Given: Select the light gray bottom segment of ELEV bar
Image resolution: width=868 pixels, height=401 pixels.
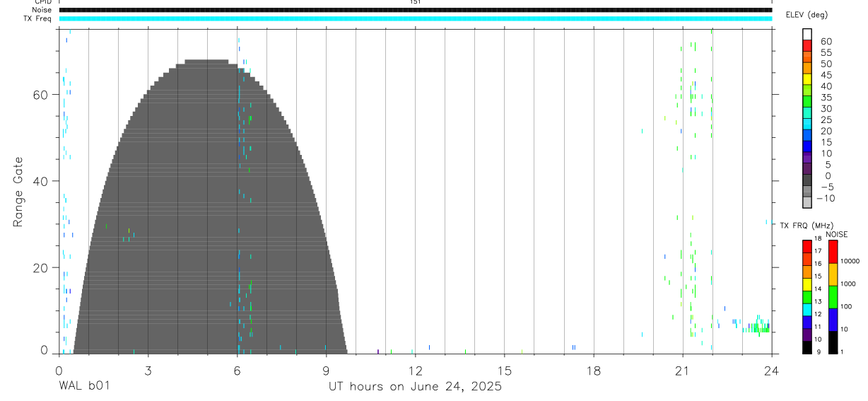Looking at the screenshot, I should (x=807, y=202).
